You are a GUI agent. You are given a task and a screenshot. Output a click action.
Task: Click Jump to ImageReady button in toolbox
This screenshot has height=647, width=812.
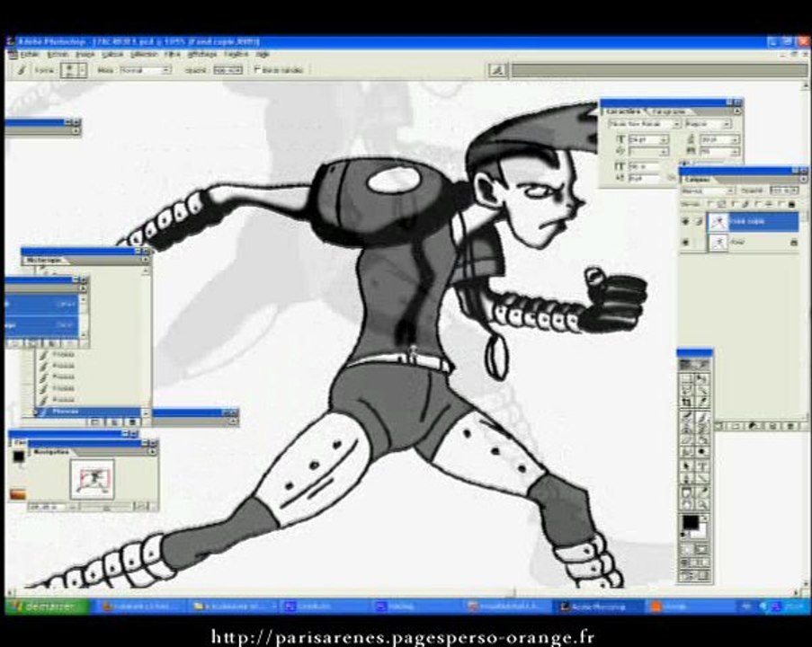click(x=694, y=576)
